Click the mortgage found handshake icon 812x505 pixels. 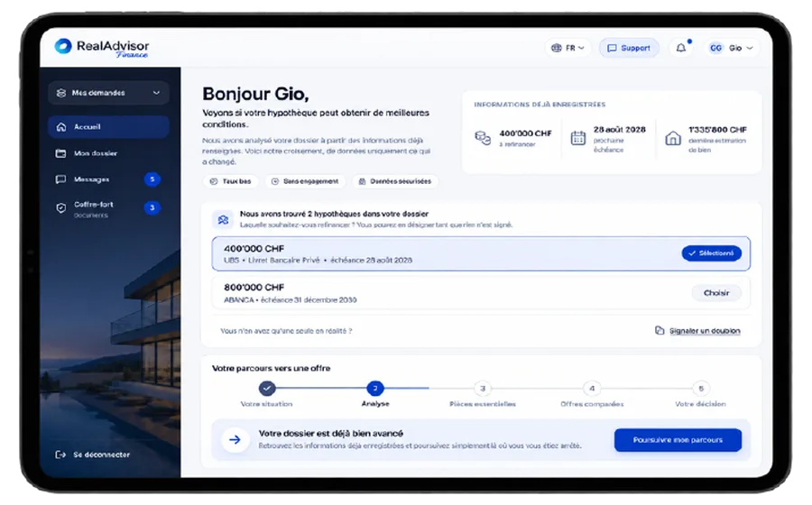[223, 220]
